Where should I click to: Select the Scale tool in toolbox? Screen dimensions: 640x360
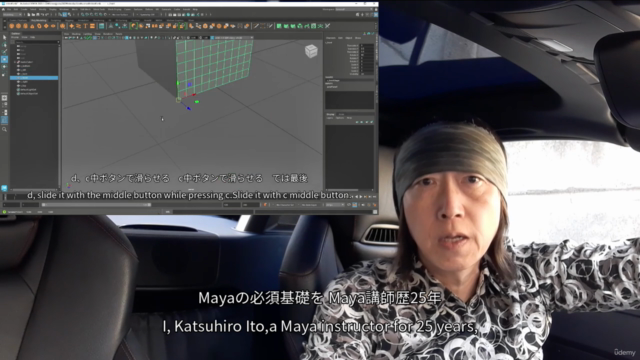(4, 75)
